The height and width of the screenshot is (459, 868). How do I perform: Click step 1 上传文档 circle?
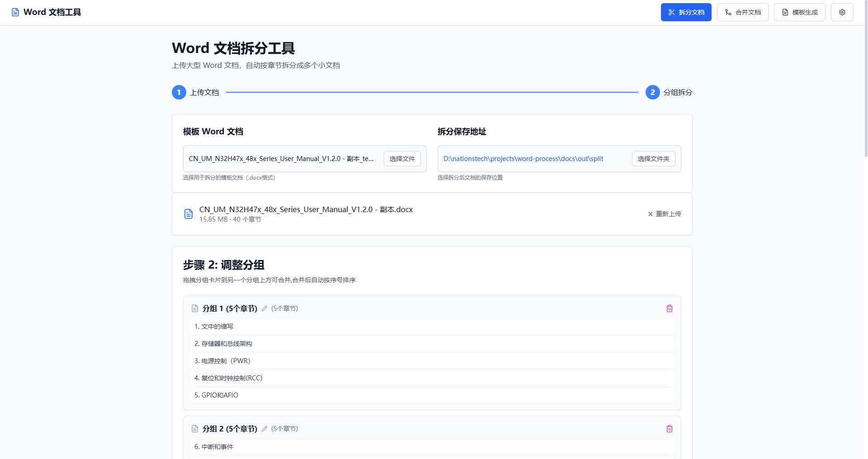[179, 92]
